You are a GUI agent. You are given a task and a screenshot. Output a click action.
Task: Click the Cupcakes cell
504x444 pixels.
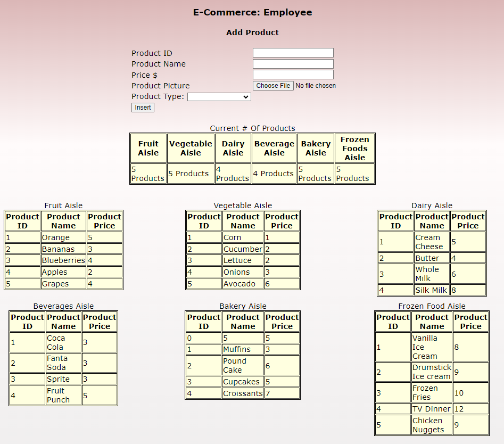[243, 382]
